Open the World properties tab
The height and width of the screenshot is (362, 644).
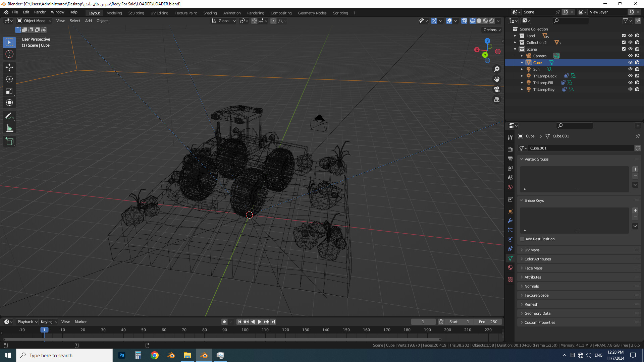(x=510, y=187)
